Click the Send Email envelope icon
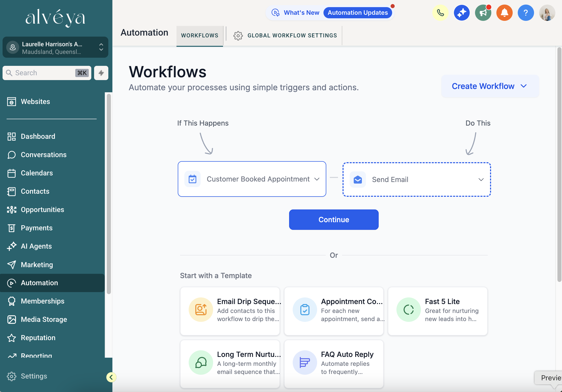Screen dimensions: 562x392 click(x=358, y=179)
